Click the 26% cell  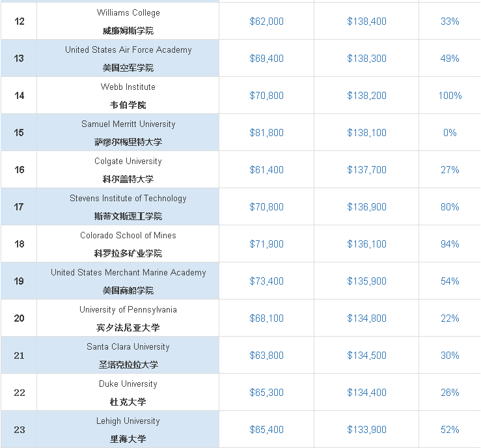(x=450, y=393)
